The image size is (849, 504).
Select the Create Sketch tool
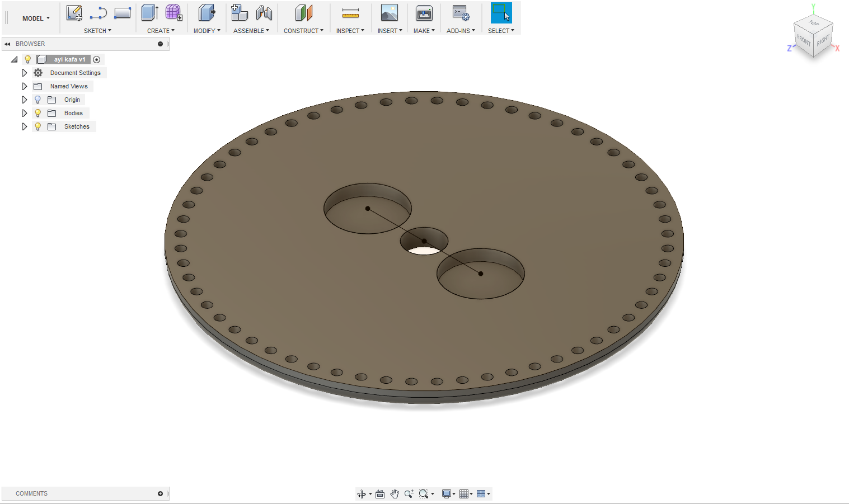[74, 12]
